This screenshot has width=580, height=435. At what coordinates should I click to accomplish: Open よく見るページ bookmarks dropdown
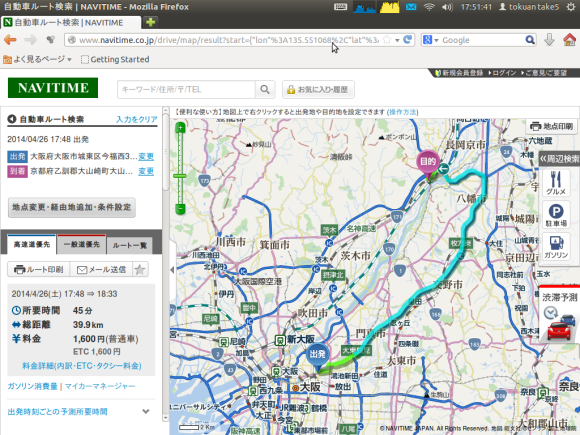pos(37,59)
